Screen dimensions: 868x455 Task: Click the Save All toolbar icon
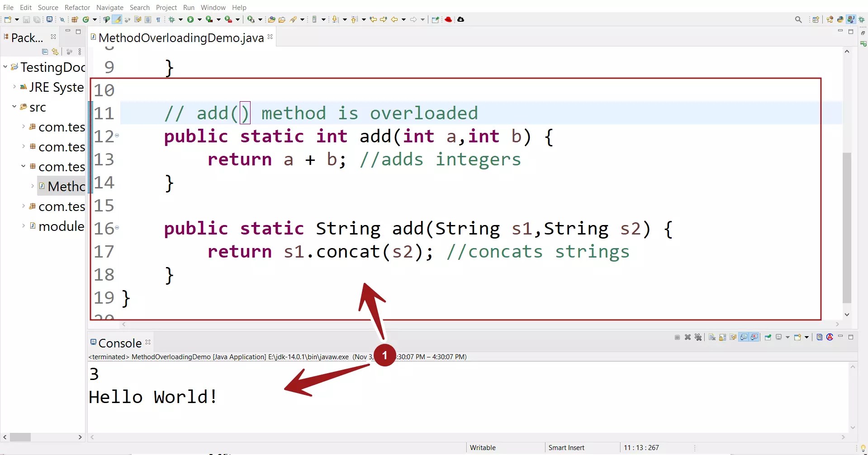coord(37,19)
